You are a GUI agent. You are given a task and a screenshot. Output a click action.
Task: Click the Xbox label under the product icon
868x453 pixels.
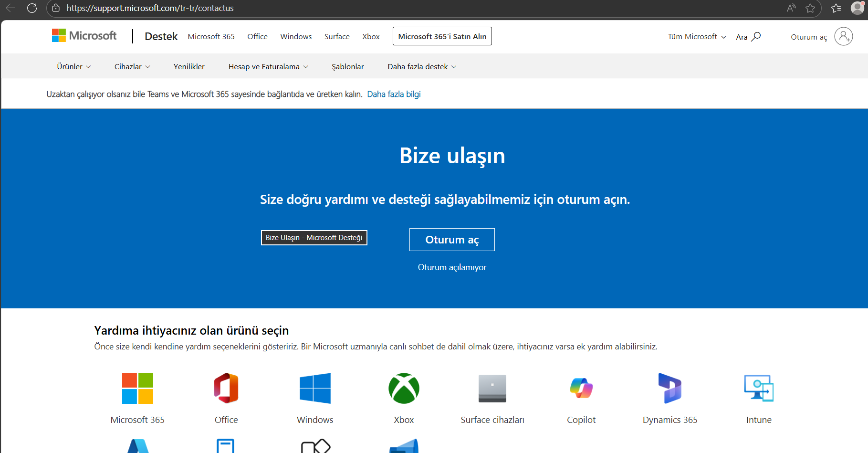(x=404, y=420)
